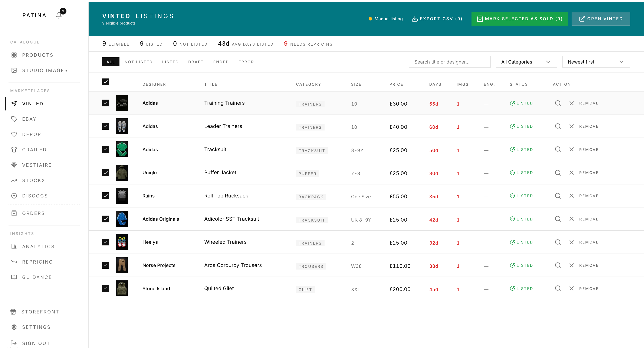
Task: Go to Discogs marketplace in the sidebar
Action: [x=35, y=196]
